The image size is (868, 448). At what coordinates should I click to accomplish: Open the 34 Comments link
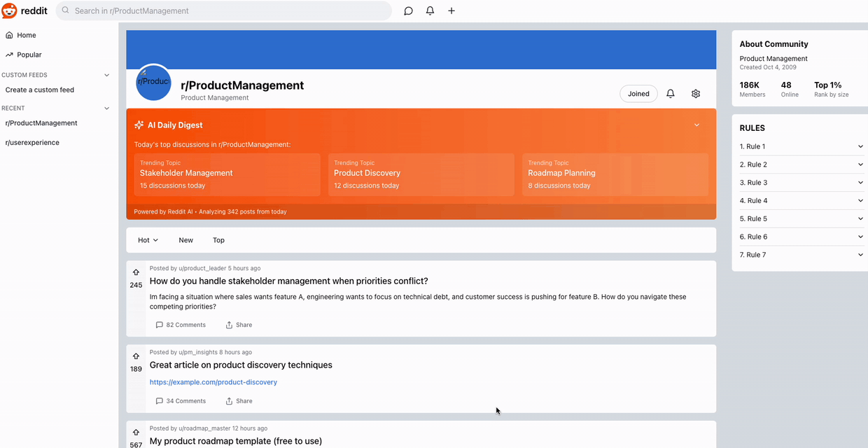coord(181,401)
